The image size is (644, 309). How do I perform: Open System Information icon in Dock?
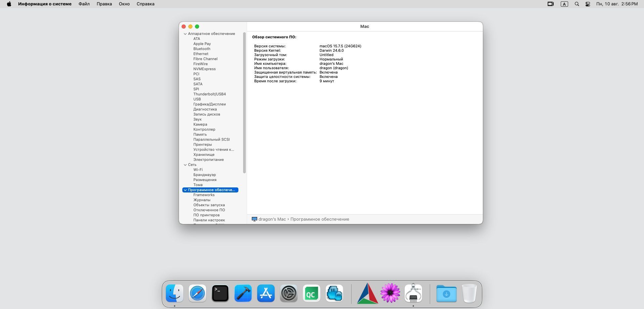point(413,293)
